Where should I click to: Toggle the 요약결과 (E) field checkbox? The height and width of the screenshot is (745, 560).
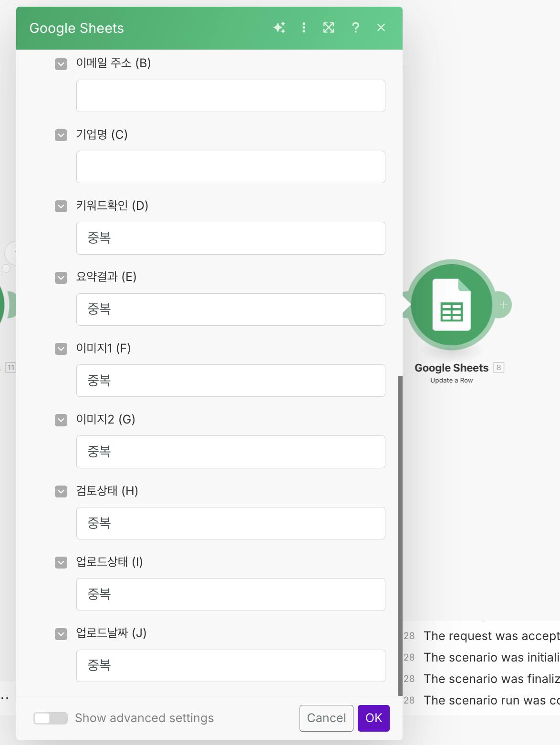coord(61,278)
